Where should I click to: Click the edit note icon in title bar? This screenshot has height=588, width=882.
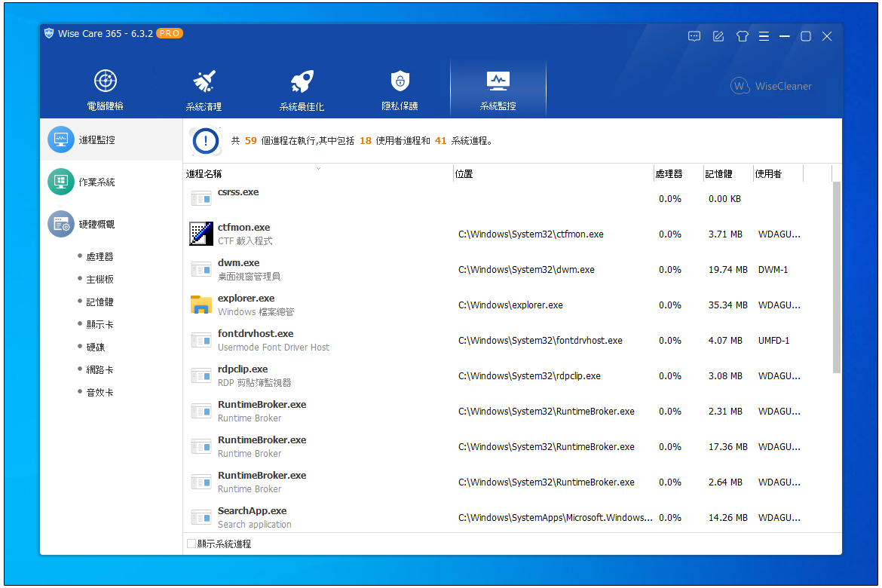(x=718, y=36)
